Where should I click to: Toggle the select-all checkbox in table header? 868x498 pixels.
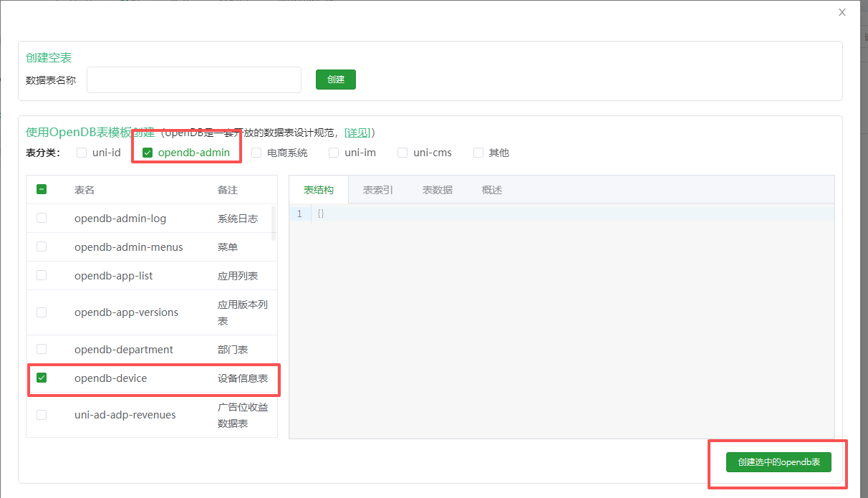[42, 189]
